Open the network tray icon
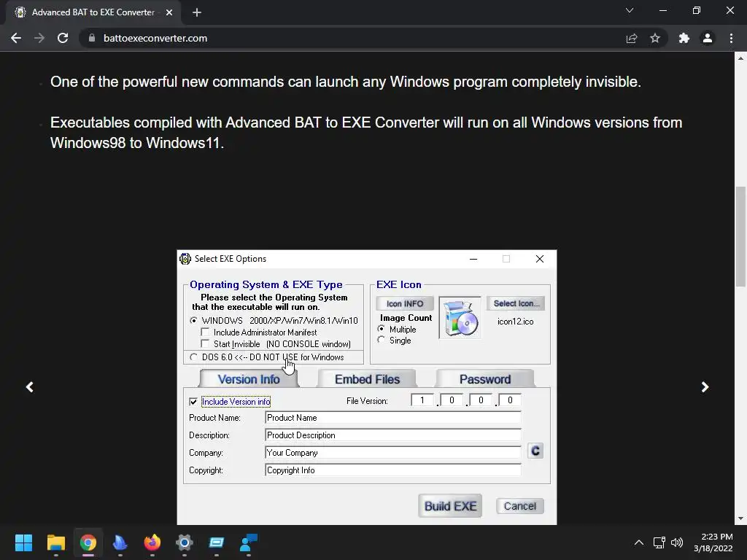 [x=659, y=542]
